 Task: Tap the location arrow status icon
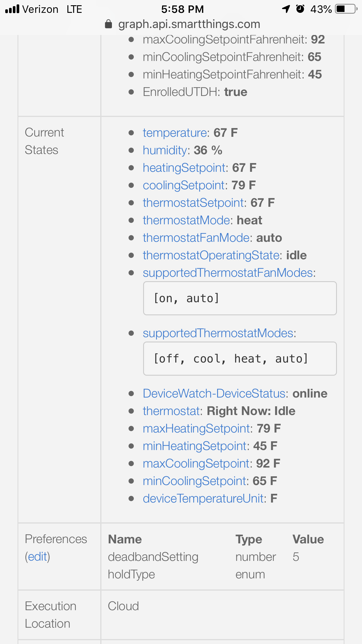pyautogui.click(x=286, y=9)
